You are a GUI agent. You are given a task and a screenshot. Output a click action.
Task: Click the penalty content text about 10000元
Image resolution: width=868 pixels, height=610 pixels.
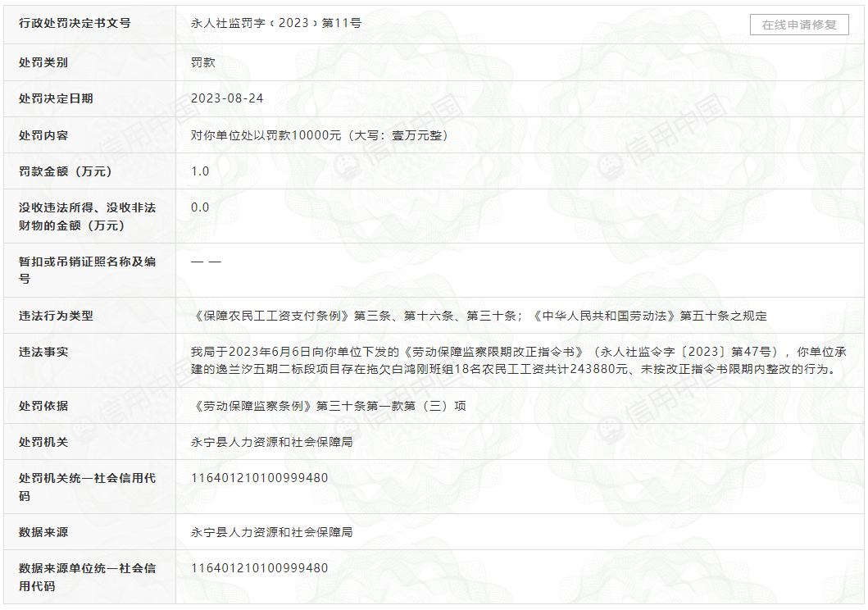320,135
